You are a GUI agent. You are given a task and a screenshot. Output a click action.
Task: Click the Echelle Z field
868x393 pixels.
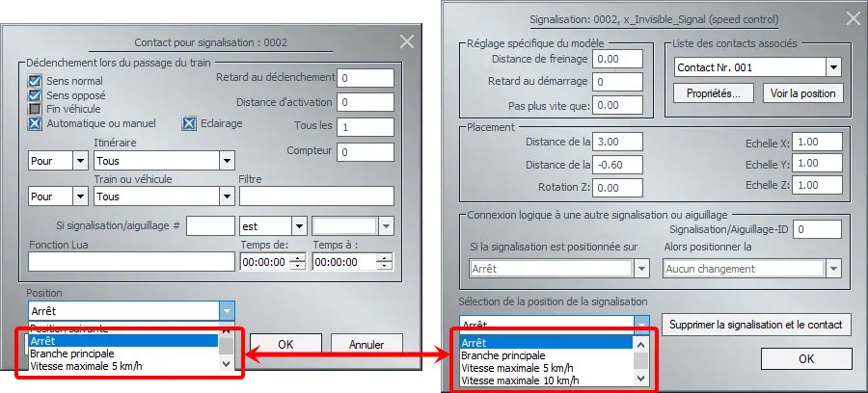coord(817,185)
